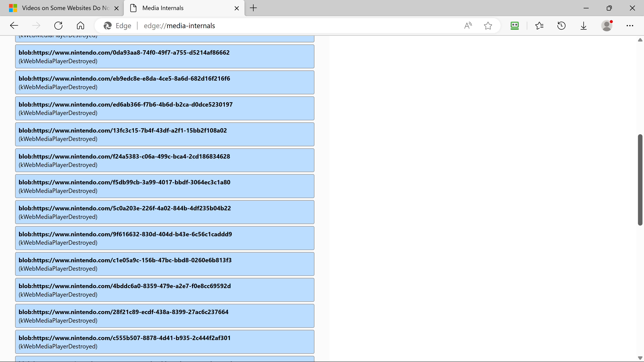Open the green extension icon
Viewport: 644px width, 362px height.
[x=515, y=25]
